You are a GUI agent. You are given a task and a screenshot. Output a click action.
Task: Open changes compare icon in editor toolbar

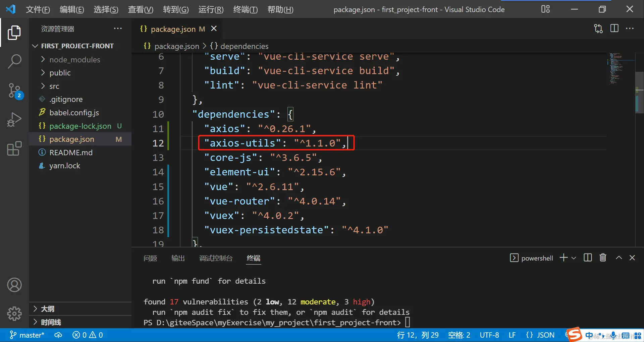click(x=598, y=28)
